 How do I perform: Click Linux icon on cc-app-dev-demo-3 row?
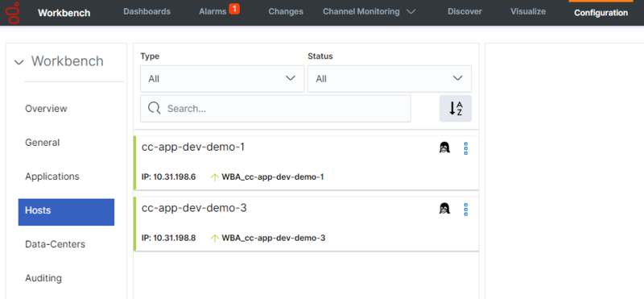click(444, 209)
